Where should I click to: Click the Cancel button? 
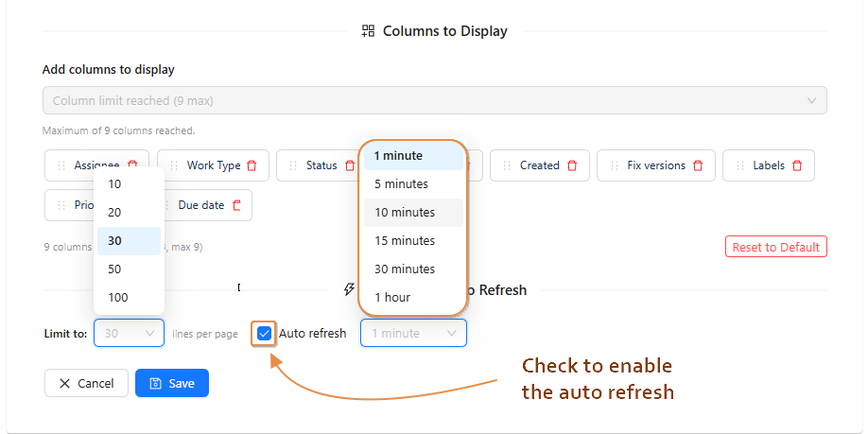pyautogui.click(x=86, y=383)
